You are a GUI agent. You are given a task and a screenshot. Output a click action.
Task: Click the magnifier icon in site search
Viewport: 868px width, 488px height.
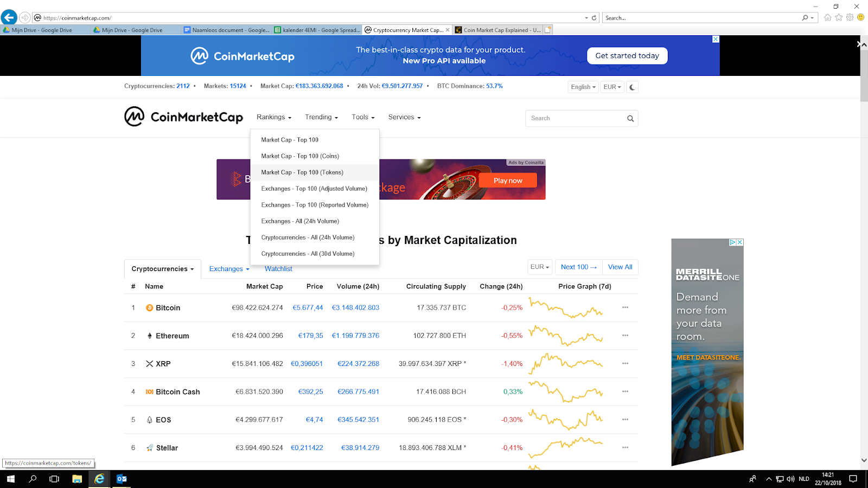pos(630,118)
